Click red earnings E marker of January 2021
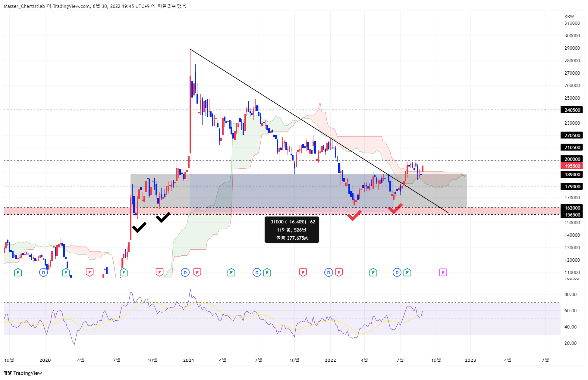588x380 pixels. 197,273
